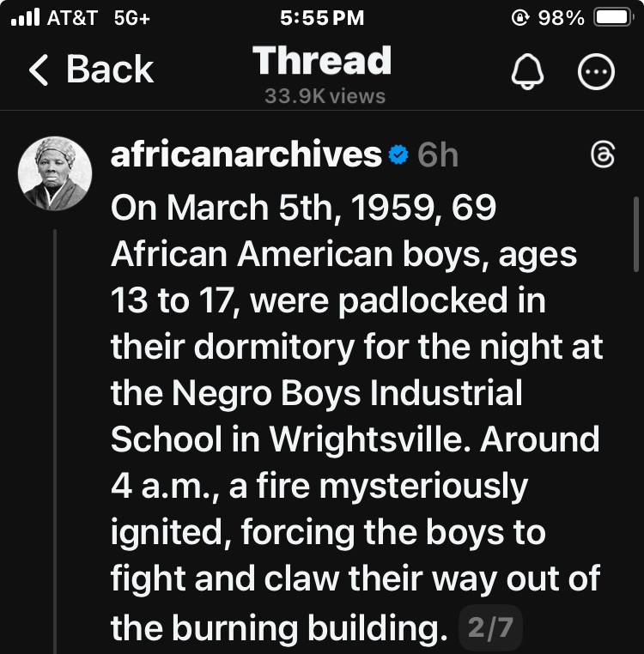The height and width of the screenshot is (654, 644).
Task: Tap the 5:55 PM status bar clock
Action: click(322, 17)
